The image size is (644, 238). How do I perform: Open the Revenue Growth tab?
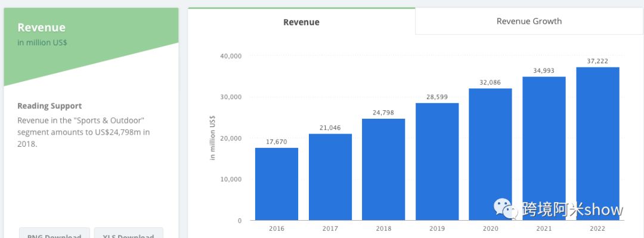(529, 21)
